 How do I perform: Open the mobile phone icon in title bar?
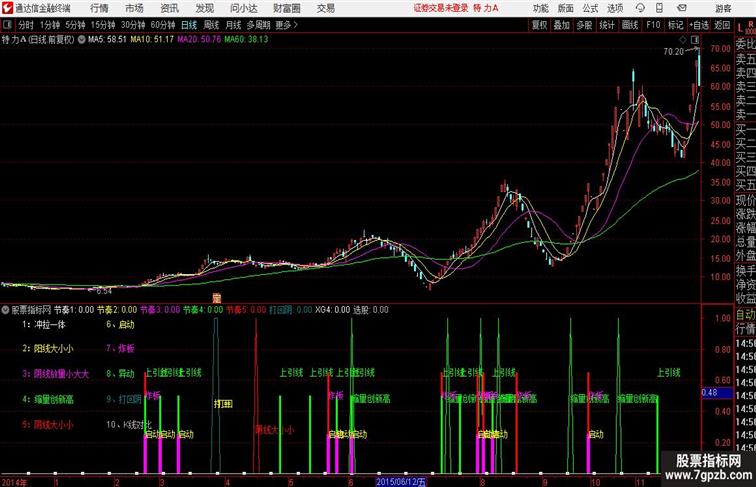coord(659,8)
